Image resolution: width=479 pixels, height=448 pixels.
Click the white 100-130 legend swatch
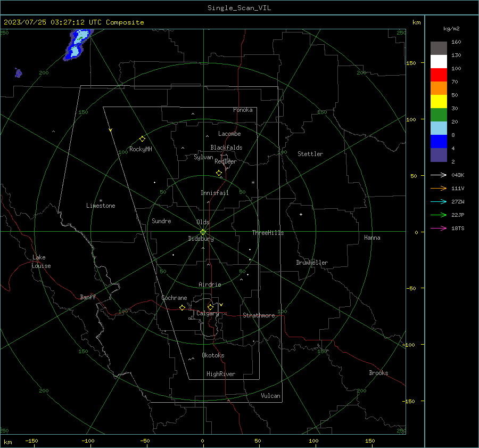tap(439, 62)
